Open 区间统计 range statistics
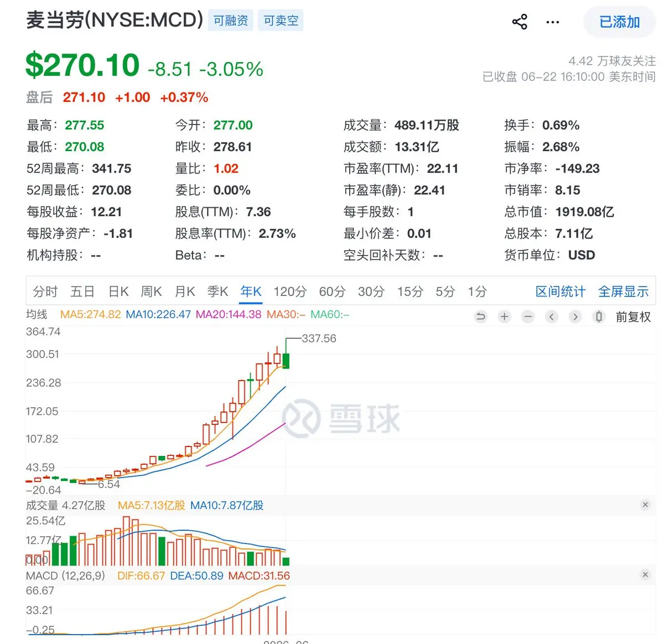 561,292
